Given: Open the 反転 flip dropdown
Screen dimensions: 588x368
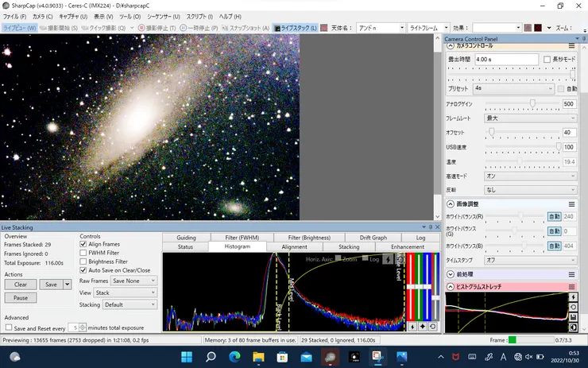Looking at the screenshot, I should (x=530, y=190).
